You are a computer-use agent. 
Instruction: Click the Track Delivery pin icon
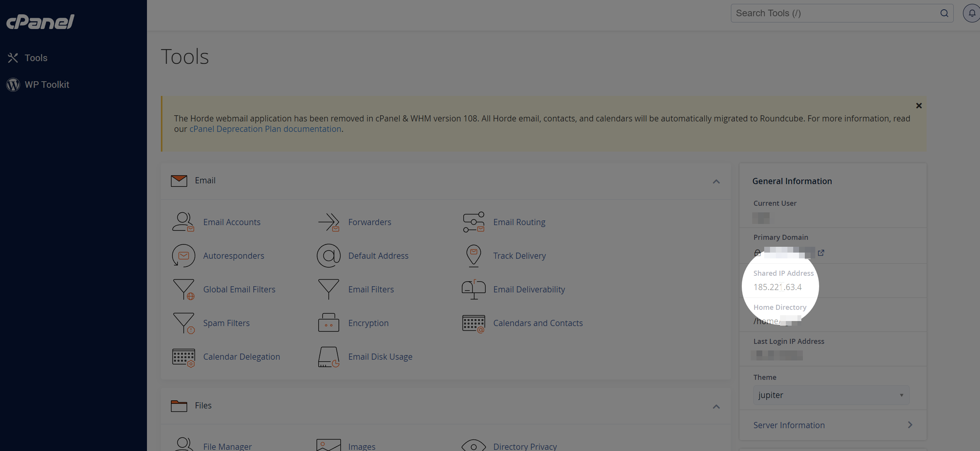click(x=473, y=256)
